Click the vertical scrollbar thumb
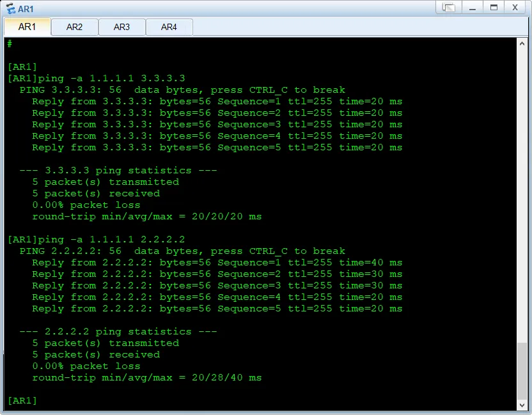 coord(522,372)
